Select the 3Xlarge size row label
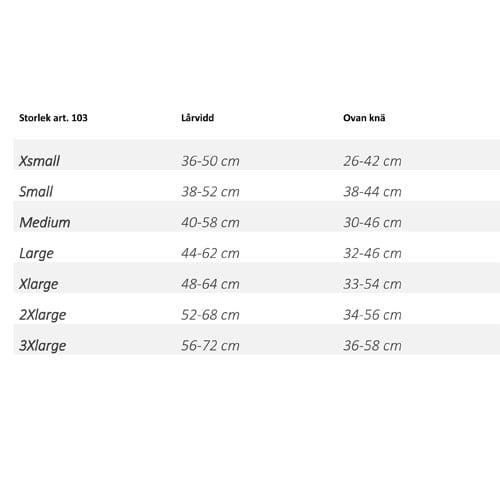Image resolution: width=500 pixels, height=500 pixels. tap(43, 345)
